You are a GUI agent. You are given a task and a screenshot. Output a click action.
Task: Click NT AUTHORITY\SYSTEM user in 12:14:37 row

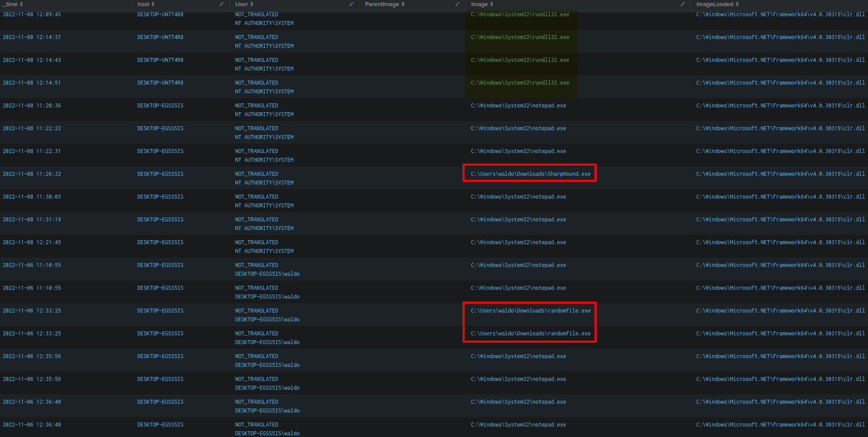point(264,46)
